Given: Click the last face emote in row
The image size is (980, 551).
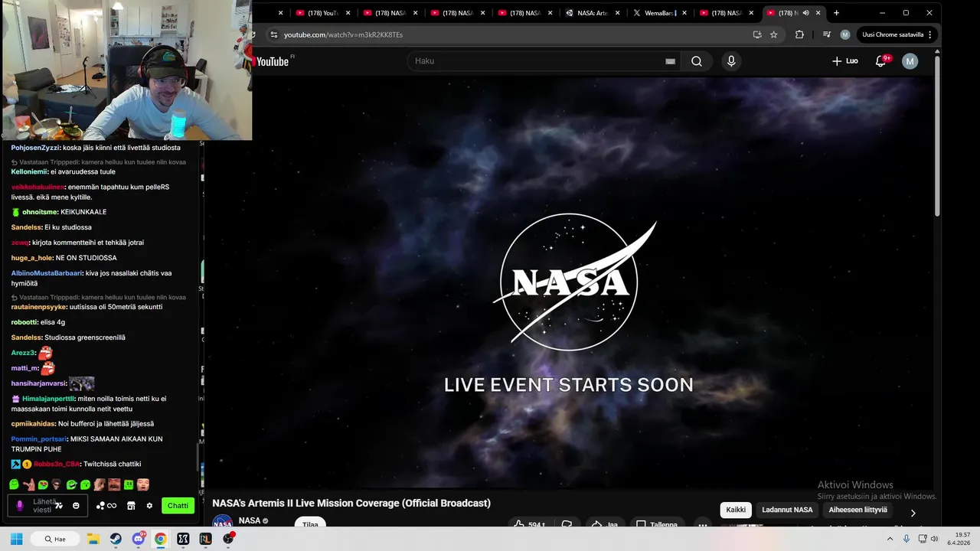Looking at the screenshot, I should pos(143,484).
